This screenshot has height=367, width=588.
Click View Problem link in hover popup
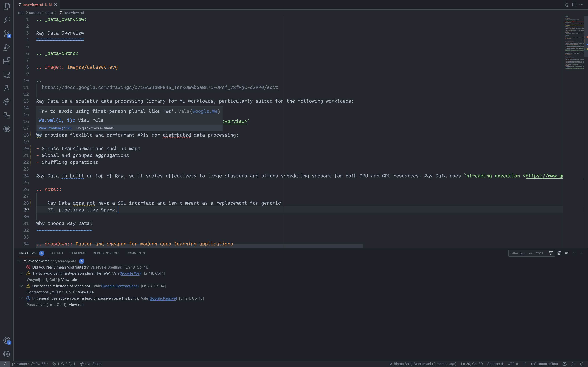click(55, 128)
